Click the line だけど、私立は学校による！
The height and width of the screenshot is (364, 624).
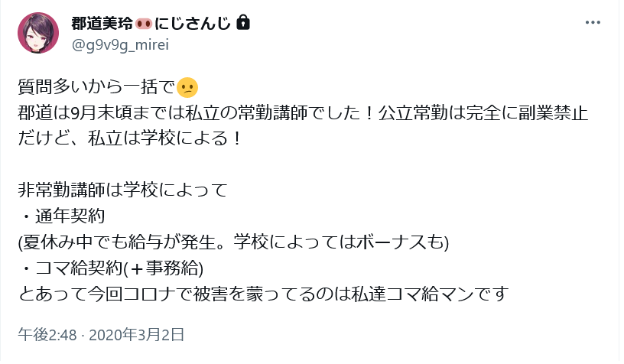point(130,138)
